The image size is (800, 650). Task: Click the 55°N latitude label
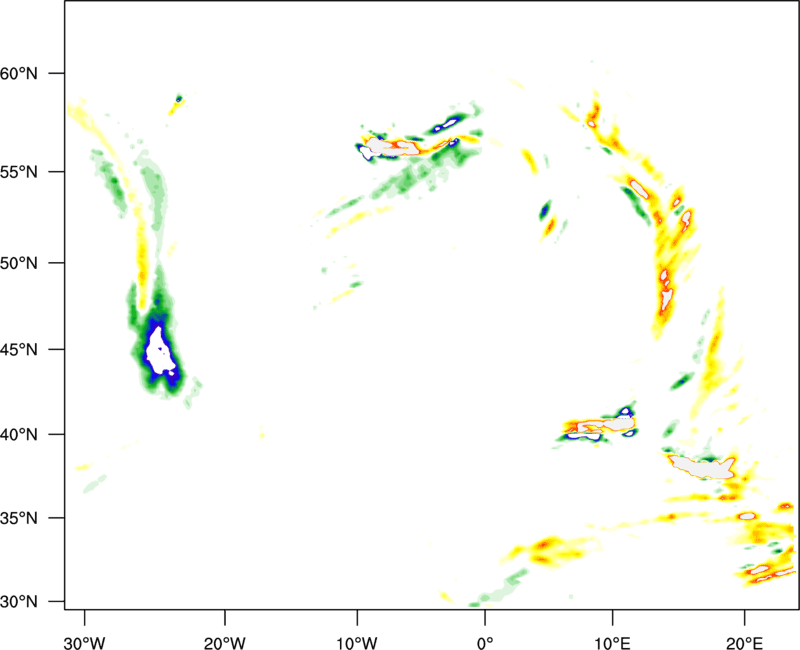click(x=19, y=172)
